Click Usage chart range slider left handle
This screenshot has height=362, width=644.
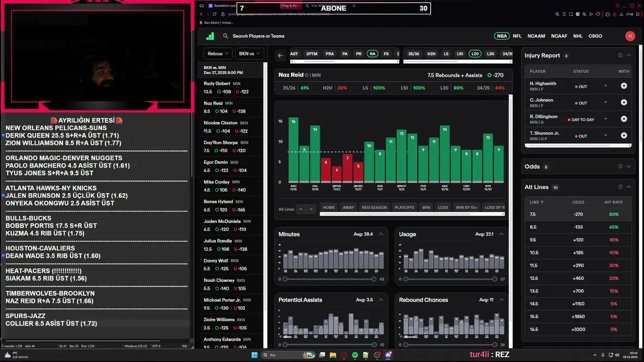point(406,279)
